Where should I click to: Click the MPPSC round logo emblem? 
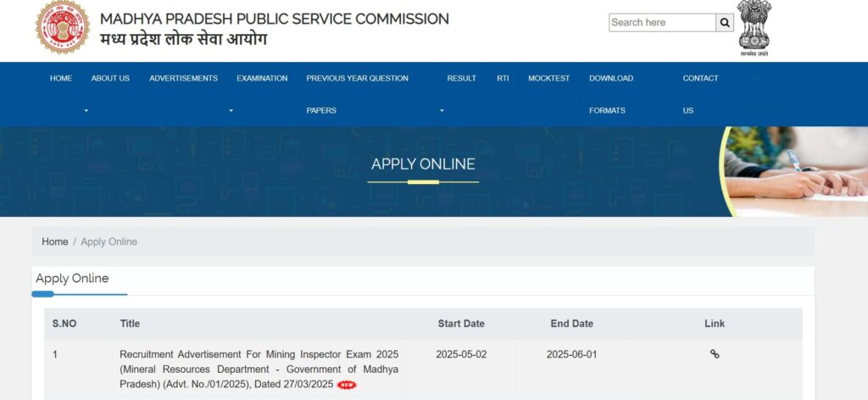click(63, 27)
